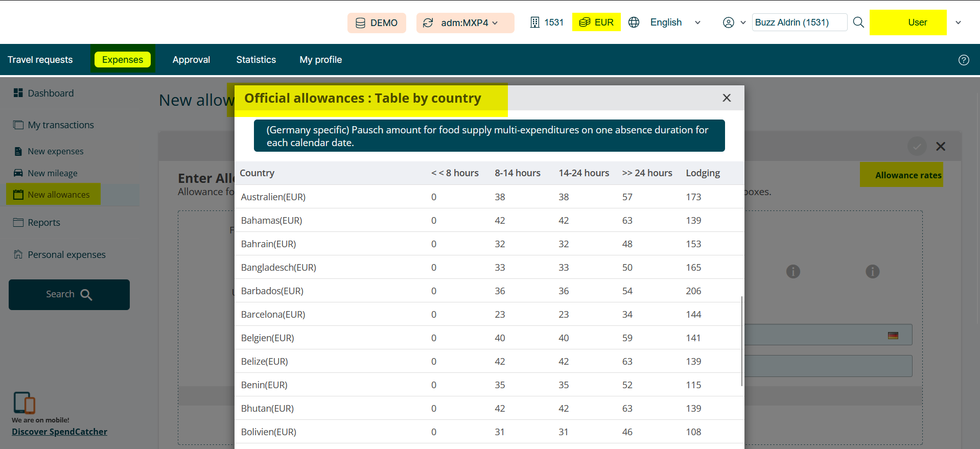980x449 pixels.
Task: Follow the Discover SpendCatcher link
Action: [x=59, y=432]
